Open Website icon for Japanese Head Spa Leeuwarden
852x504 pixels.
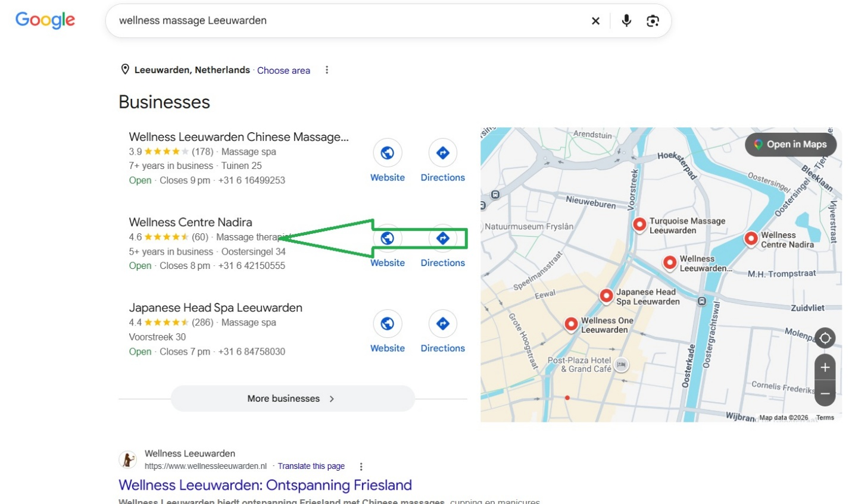388,324
